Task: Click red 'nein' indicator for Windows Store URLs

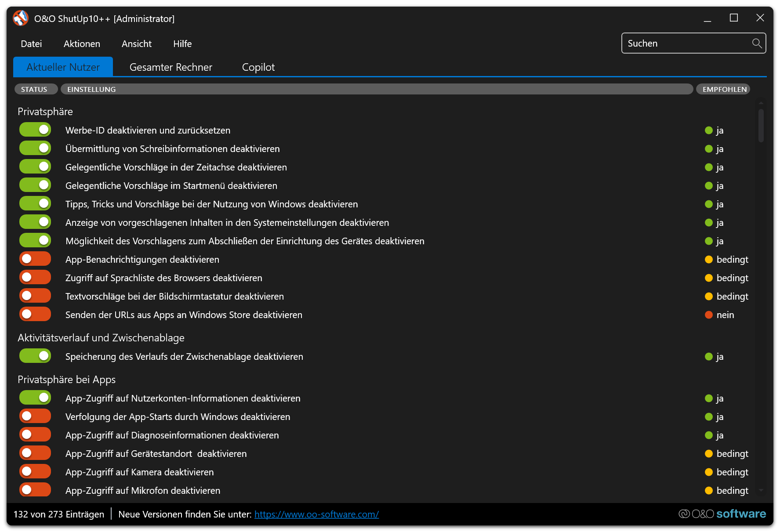Action: coord(708,315)
